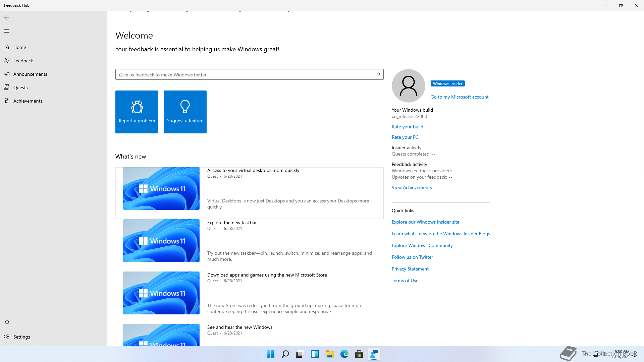Open Microsoft Store from taskbar
Screen dimensions: 644x362
click(359, 354)
